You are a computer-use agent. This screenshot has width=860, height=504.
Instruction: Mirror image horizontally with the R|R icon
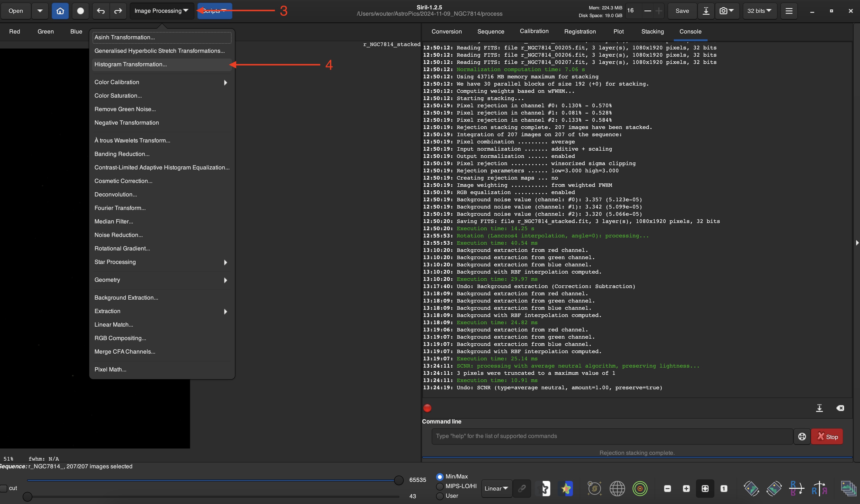819,489
